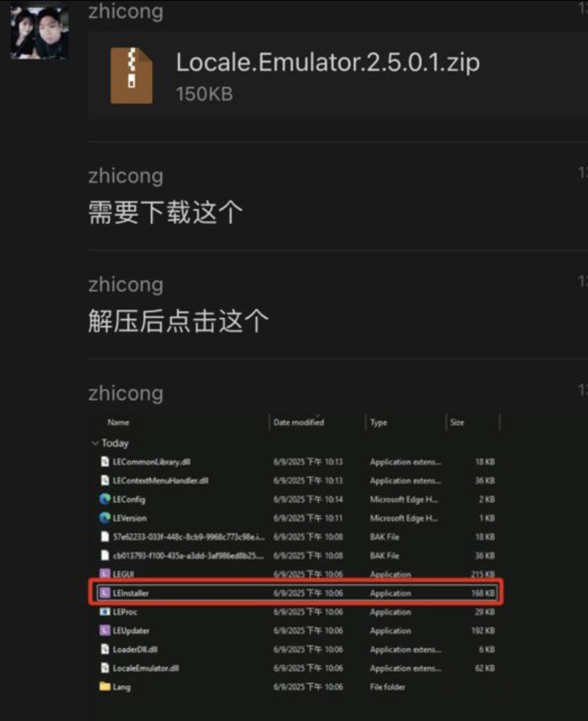Image resolution: width=588 pixels, height=721 pixels.
Task: Click the purple LEUpdater application icon
Action: pos(105,630)
